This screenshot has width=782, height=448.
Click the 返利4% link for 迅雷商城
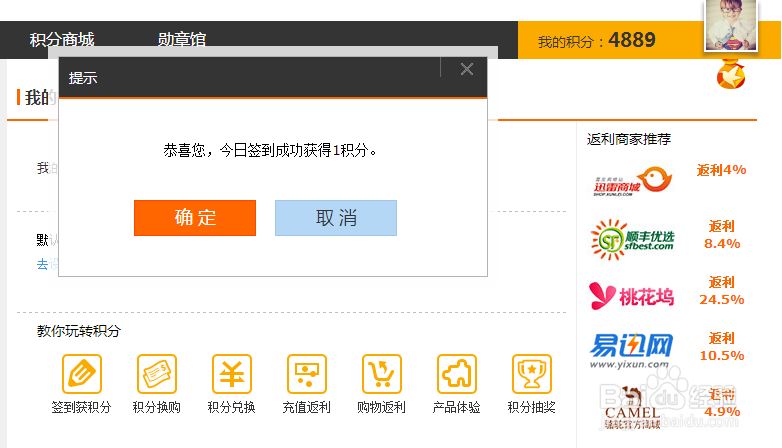pos(721,170)
